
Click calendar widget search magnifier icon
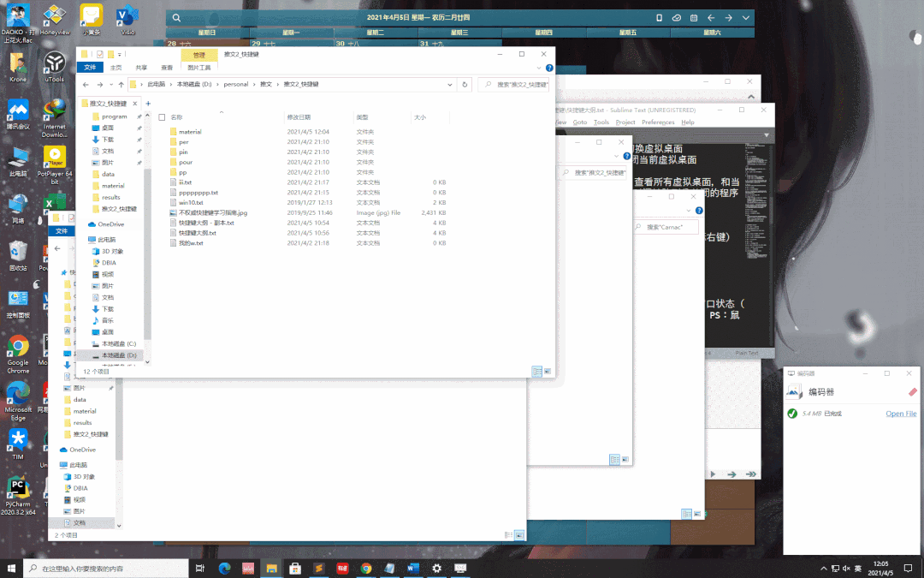tap(176, 18)
